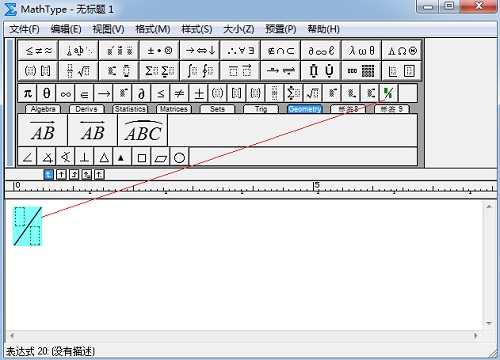This screenshot has height=360, width=500.
Task: Open the relational symbols palette (≤≠≈)
Action: pos(38,51)
